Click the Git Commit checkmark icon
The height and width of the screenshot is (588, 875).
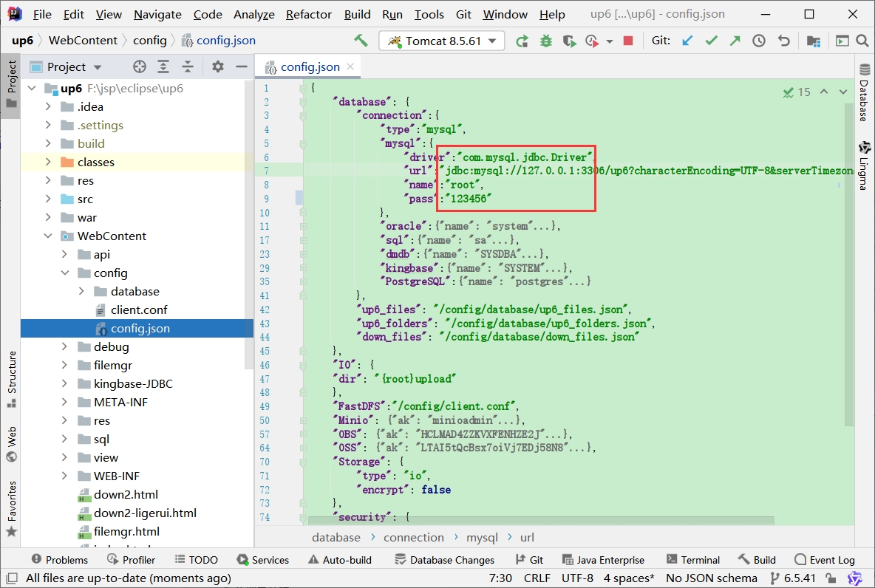click(711, 41)
